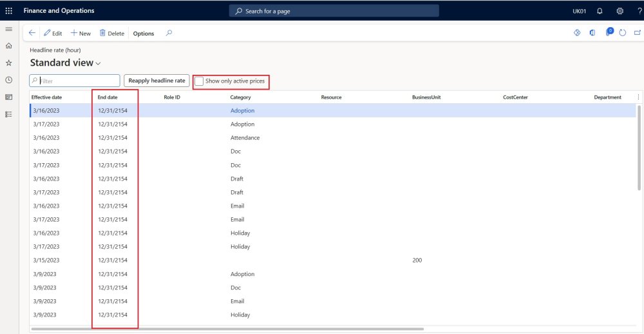Click the Filter input field
644x334 pixels.
click(x=79, y=81)
